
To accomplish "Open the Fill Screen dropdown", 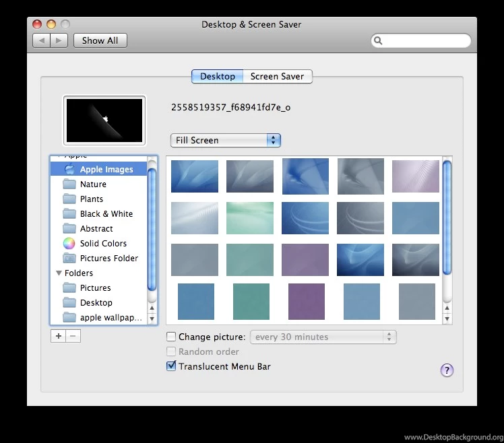I will [x=225, y=140].
